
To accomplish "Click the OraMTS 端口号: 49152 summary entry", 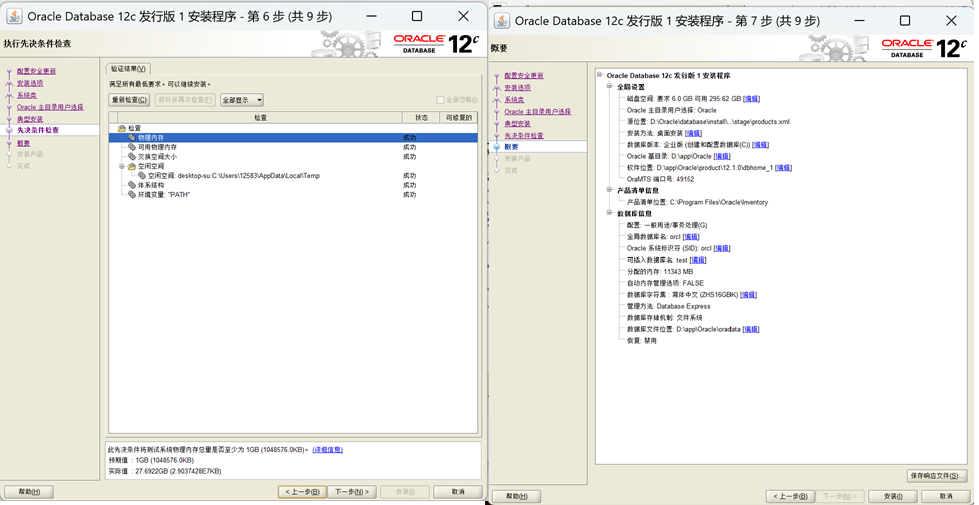I will (x=660, y=179).
